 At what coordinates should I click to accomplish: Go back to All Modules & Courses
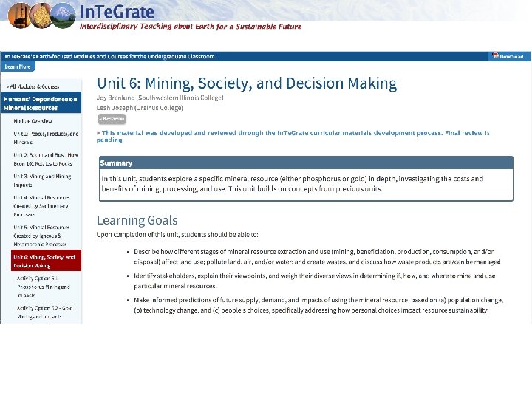pos(33,86)
